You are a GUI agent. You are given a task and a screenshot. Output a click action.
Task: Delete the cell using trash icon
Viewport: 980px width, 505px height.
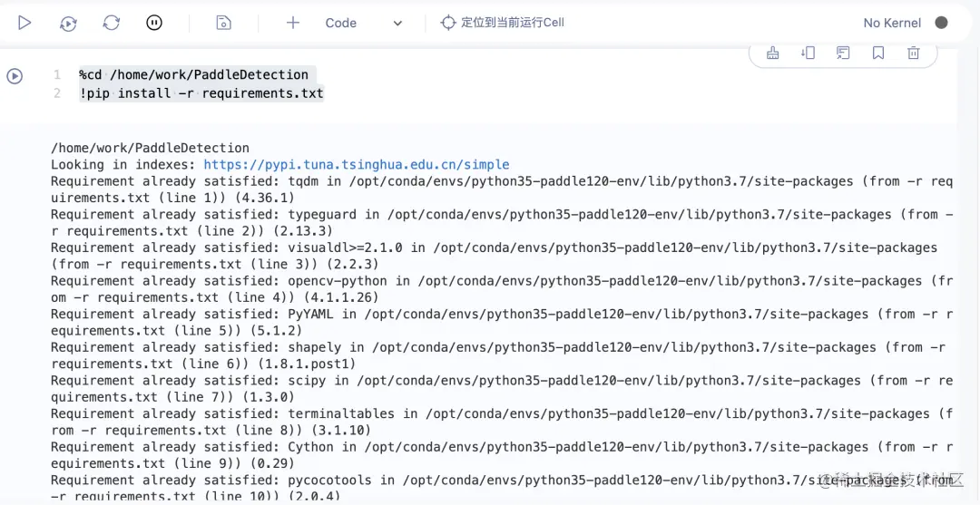point(913,53)
